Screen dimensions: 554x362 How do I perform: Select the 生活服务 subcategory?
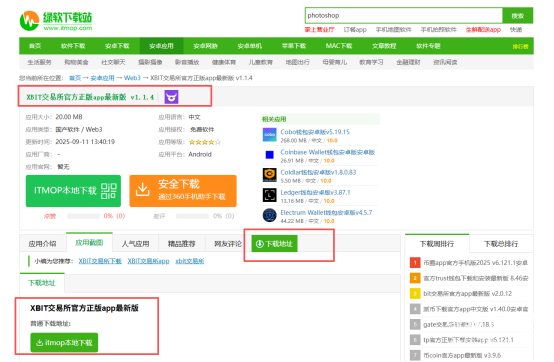point(40,62)
